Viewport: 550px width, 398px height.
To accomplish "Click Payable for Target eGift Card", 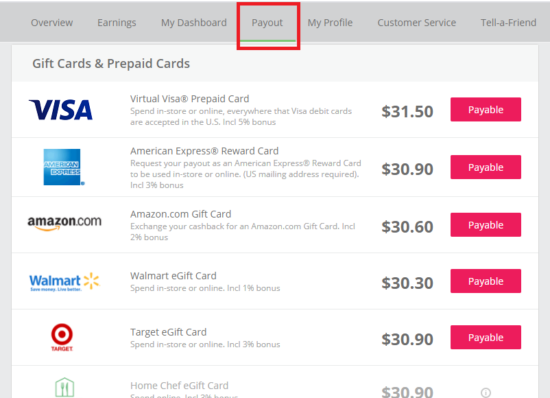I will point(486,337).
